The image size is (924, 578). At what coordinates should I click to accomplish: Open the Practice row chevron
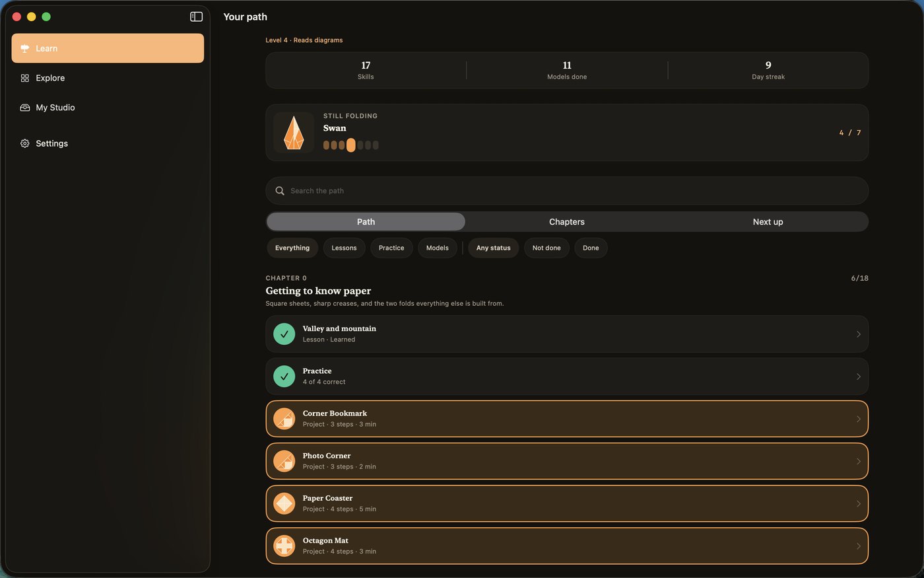tap(858, 377)
